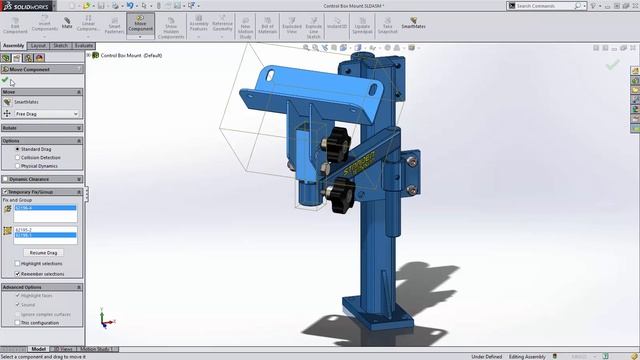Confirm move with green OK checkmark
The width and height of the screenshot is (640, 360).
tap(5, 80)
